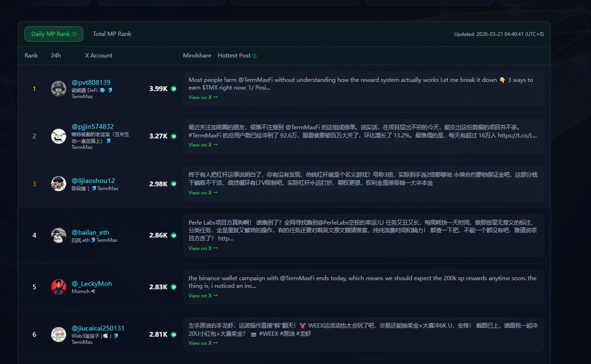Open avatar of @pvt808139
591x364 pixels.
59,89
